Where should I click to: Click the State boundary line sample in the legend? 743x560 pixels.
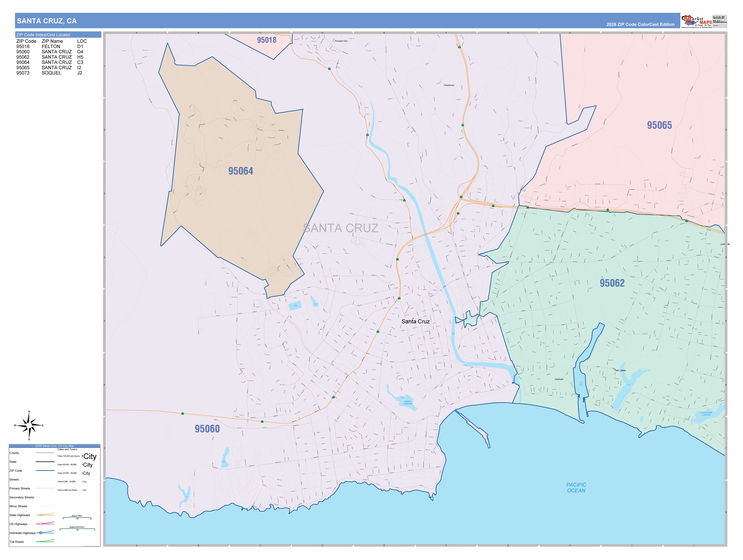(x=45, y=462)
